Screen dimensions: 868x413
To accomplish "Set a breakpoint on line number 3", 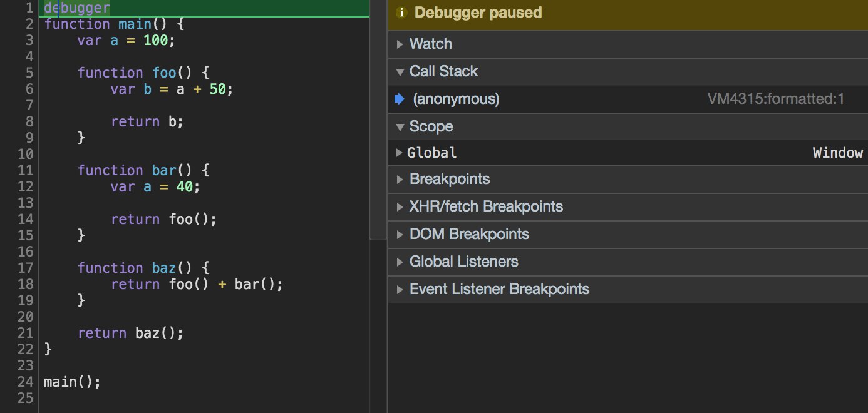I will click(x=28, y=41).
